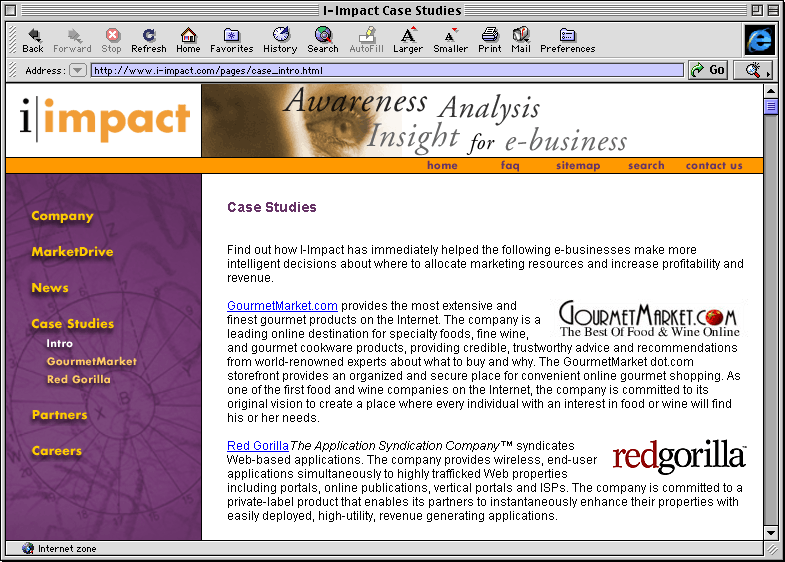Viewport: 785px width, 562px height.
Task: Open the search link in orange bar
Action: [x=646, y=166]
